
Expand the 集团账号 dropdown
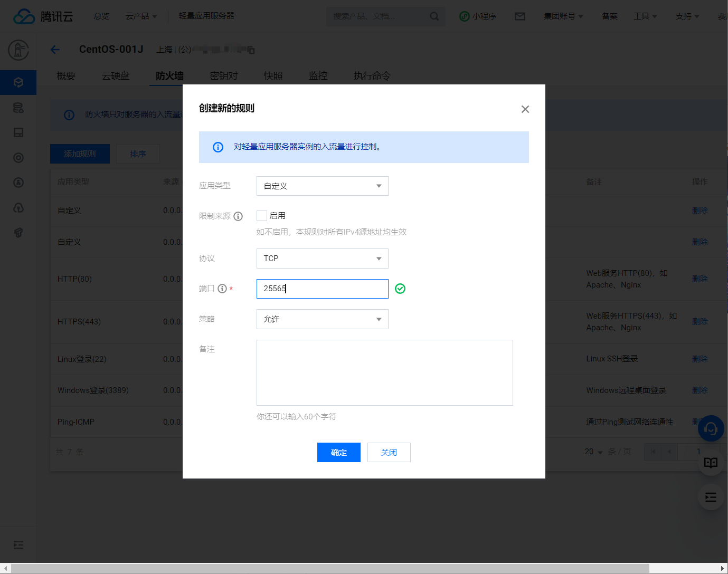(x=563, y=16)
